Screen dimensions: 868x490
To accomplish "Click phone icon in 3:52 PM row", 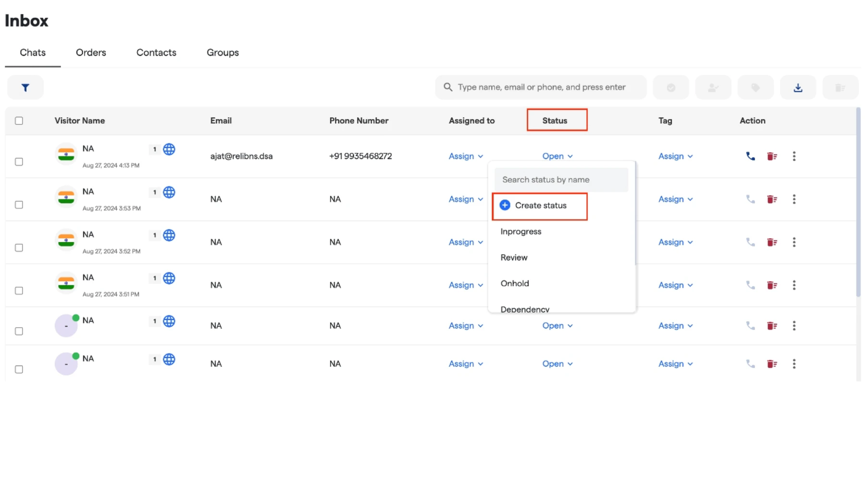I will (x=750, y=242).
